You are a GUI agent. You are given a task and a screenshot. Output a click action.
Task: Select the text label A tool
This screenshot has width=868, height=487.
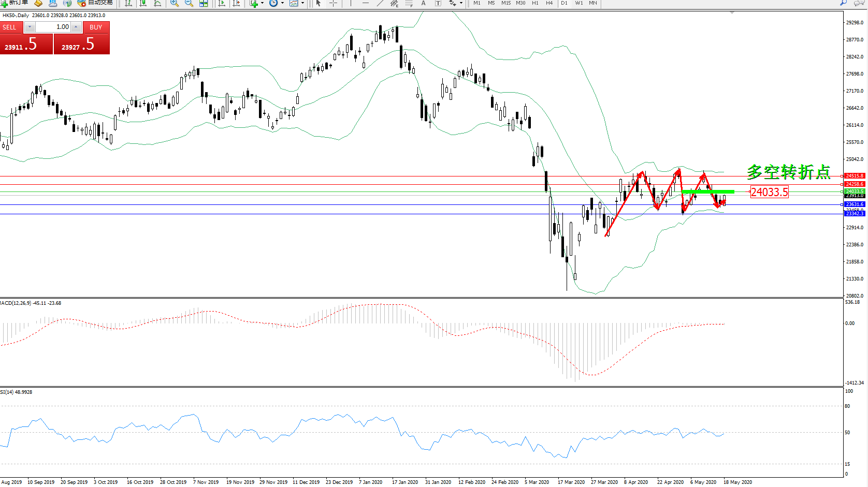(x=423, y=3)
